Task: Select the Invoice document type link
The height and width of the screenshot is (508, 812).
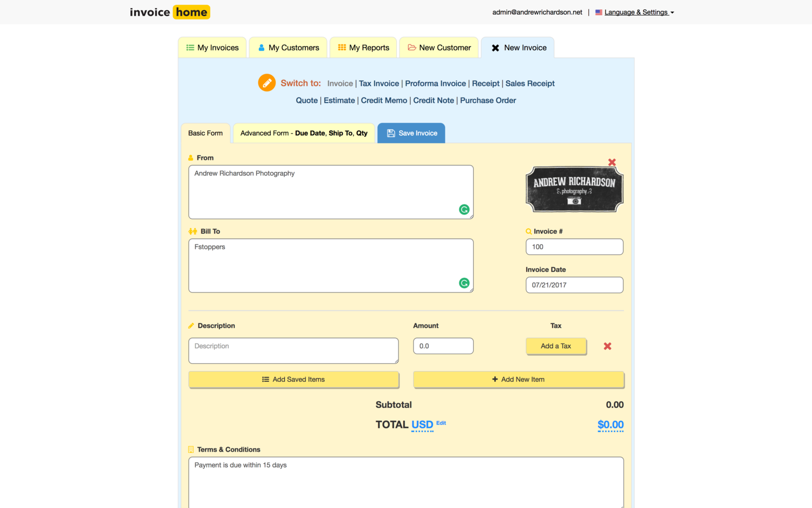Action: [x=340, y=83]
